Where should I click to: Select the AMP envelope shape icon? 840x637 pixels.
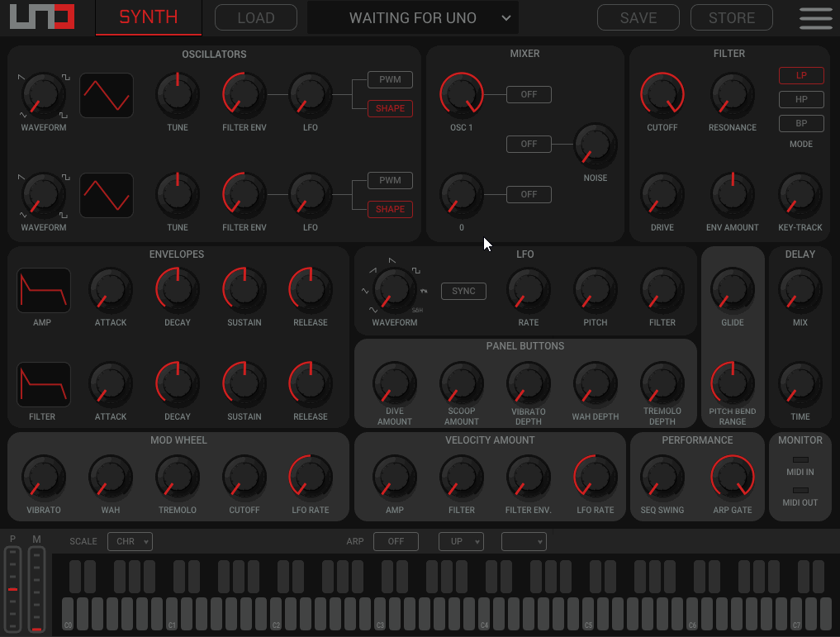pos(44,290)
